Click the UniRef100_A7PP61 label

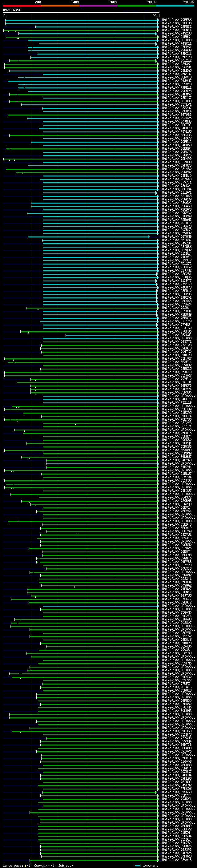coord(176,47)
